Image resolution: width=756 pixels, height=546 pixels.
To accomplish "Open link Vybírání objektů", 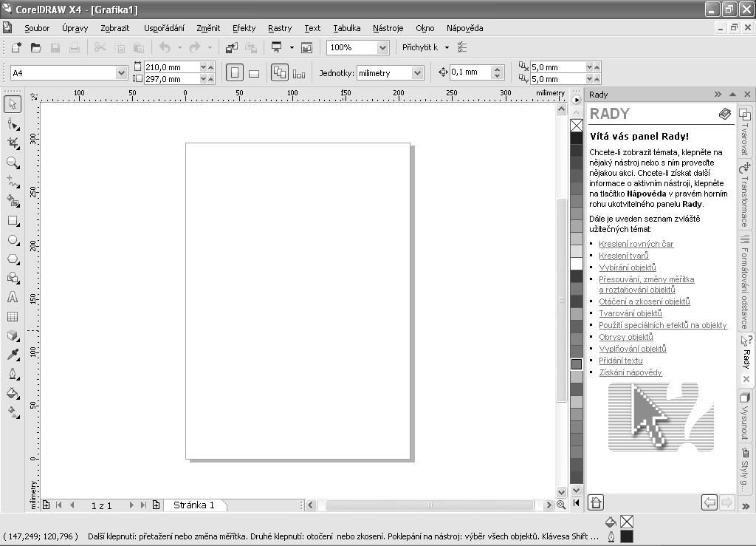I will (628, 267).
